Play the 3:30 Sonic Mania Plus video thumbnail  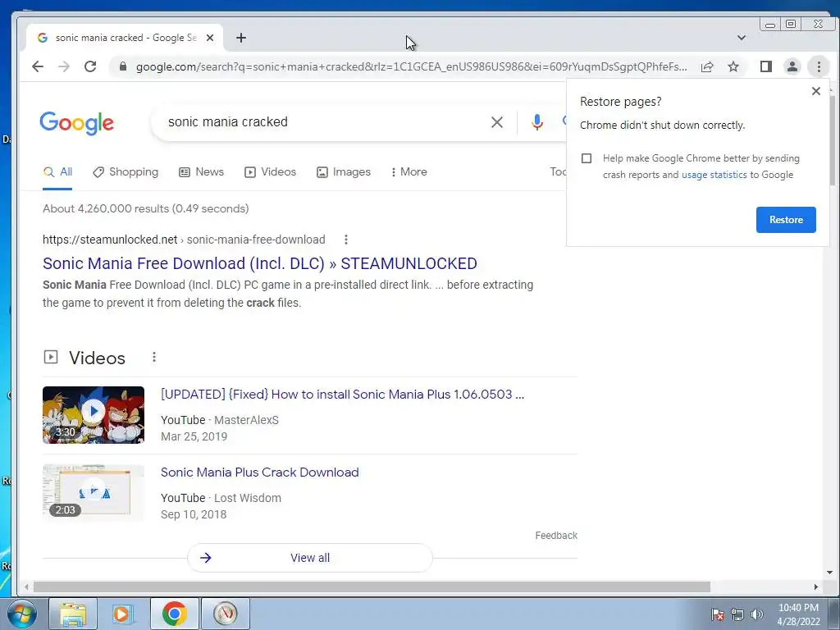(94, 414)
